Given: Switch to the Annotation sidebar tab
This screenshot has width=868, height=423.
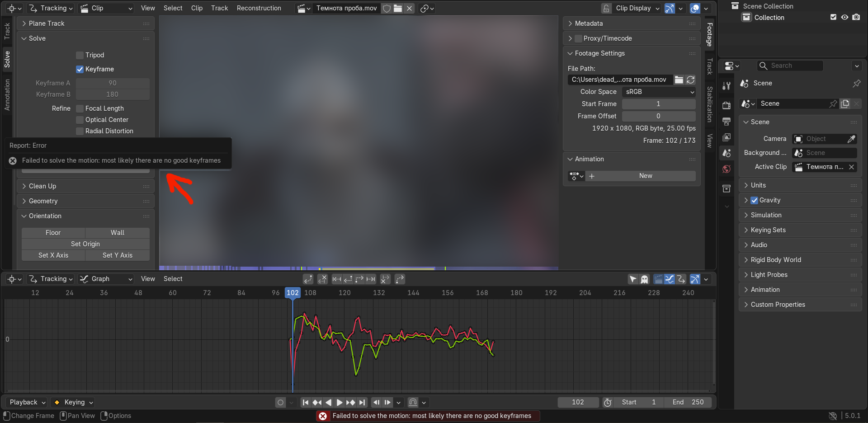Looking at the screenshot, I should tap(7, 95).
